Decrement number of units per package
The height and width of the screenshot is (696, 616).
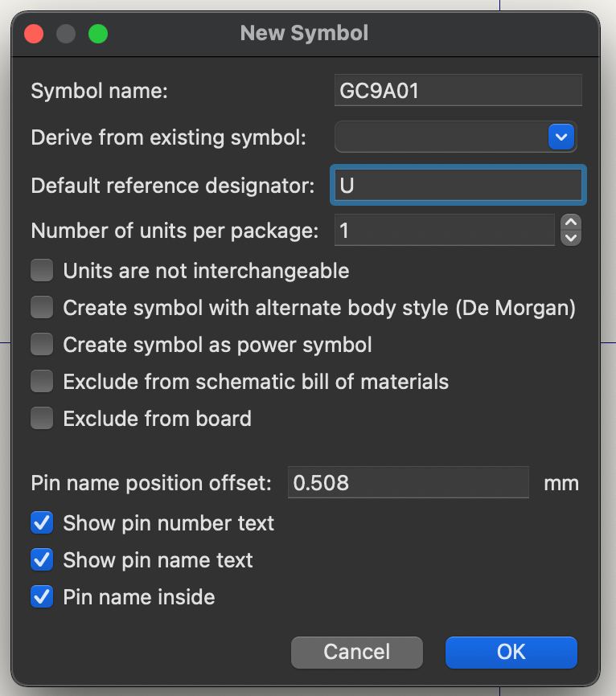click(x=571, y=238)
